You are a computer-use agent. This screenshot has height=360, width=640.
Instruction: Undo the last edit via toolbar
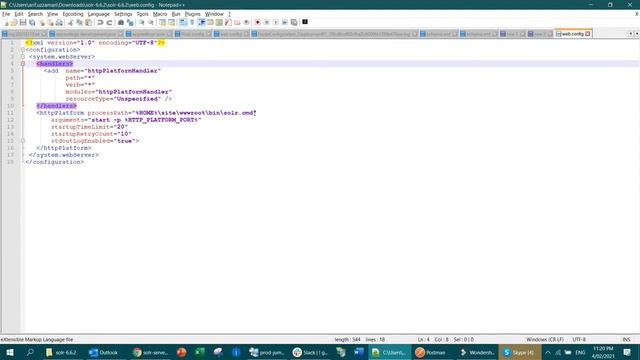pyautogui.click(x=100, y=22)
